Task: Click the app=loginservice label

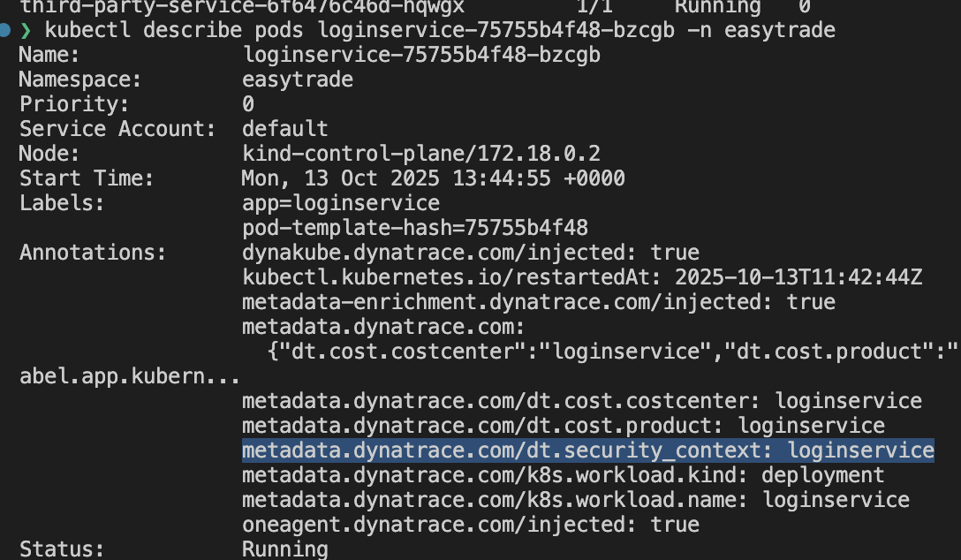Action: tap(341, 203)
